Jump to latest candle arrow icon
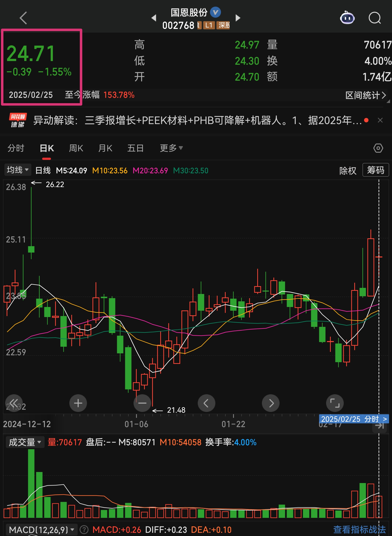392x536 pixels. pos(380,426)
